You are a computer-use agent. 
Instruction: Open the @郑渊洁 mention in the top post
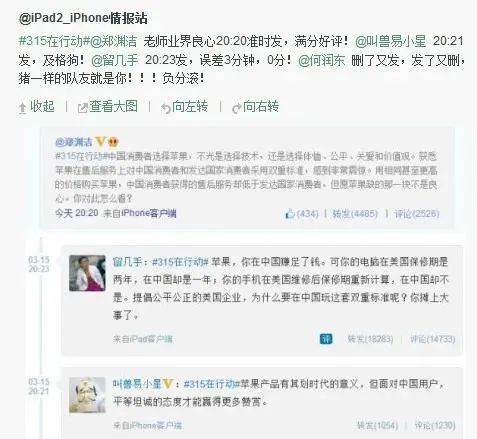click(113, 41)
